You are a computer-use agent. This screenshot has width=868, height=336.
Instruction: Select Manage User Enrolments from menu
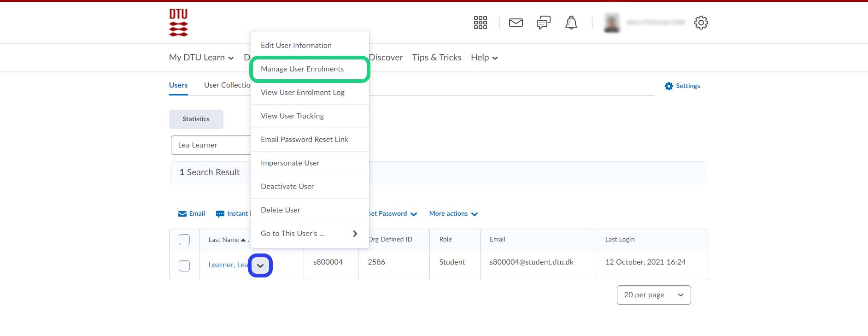coord(302,69)
